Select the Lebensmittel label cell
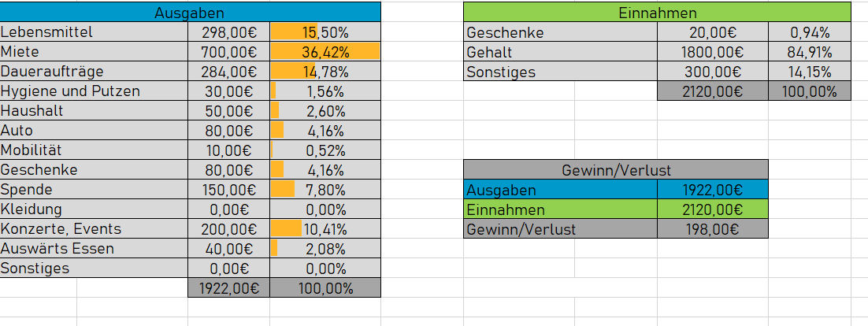The width and height of the screenshot is (868, 326). (94, 32)
